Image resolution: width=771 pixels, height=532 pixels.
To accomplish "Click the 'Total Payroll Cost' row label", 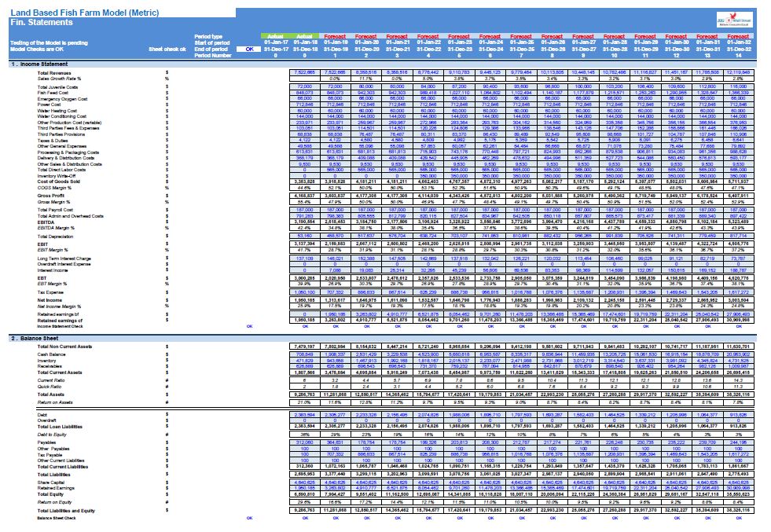I will tap(55, 210).
